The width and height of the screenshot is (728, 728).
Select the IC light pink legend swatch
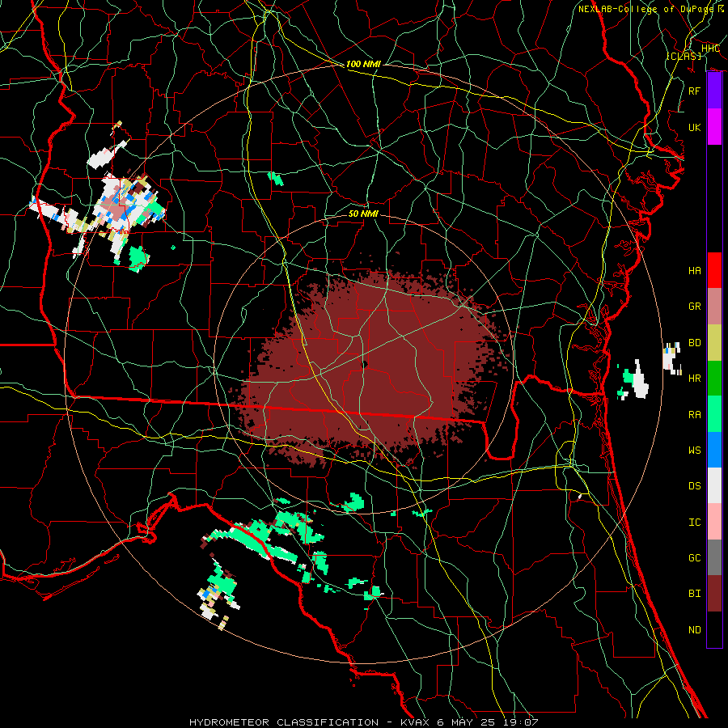(x=714, y=522)
